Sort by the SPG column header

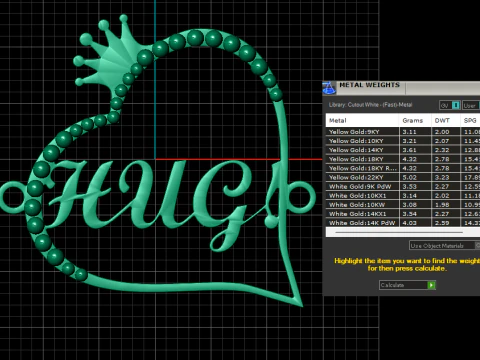470,120
